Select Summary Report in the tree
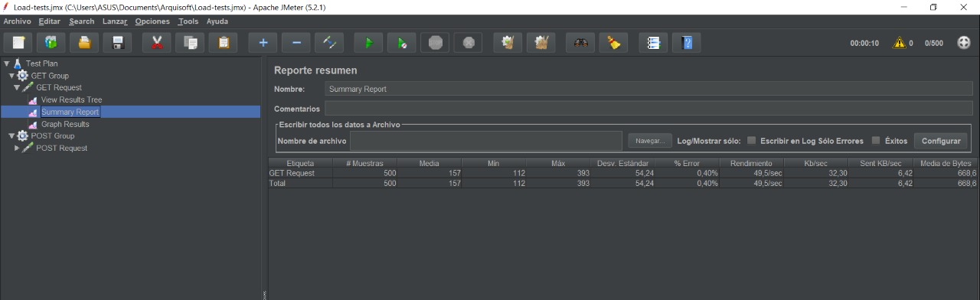This screenshot has width=980, height=300. point(70,112)
